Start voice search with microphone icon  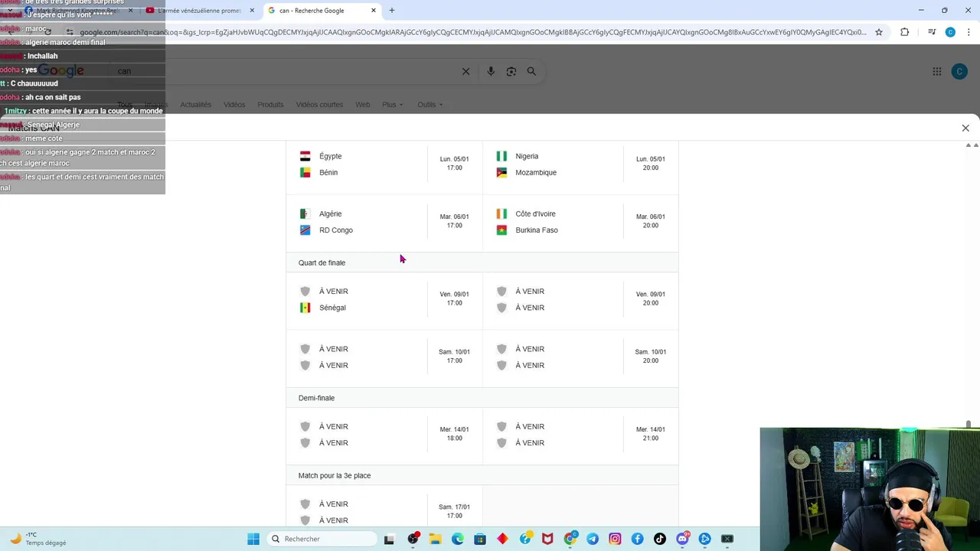click(491, 71)
